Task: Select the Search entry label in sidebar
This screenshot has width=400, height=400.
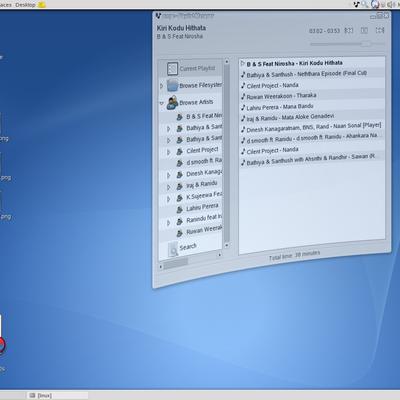Action: click(x=188, y=247)
